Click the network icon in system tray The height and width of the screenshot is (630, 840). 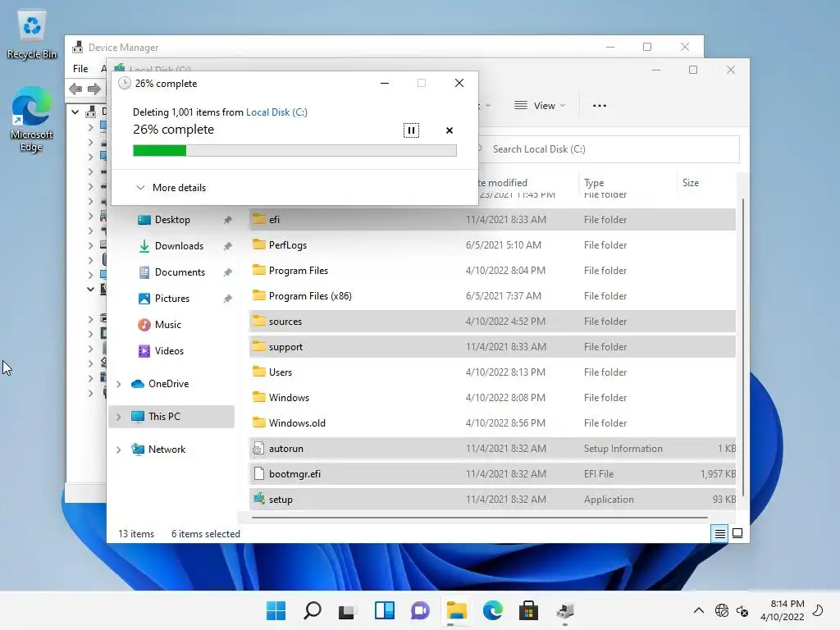[722, 610]
